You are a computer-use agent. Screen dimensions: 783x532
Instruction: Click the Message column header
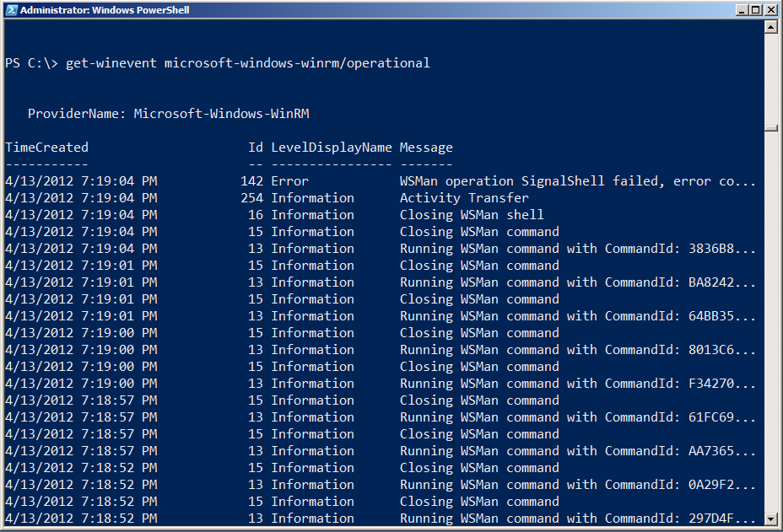tap(426, 148)
